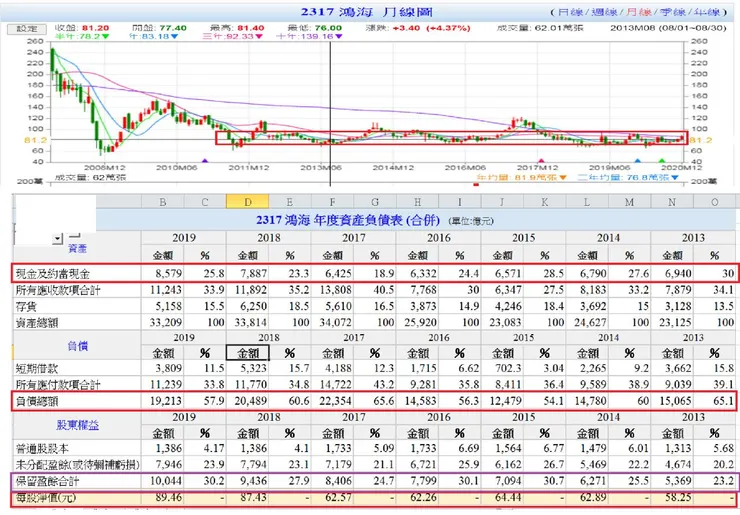This screenshot has height=515, width=740.
Task: Select the 資產總額 row label
Action: point(37,323)
